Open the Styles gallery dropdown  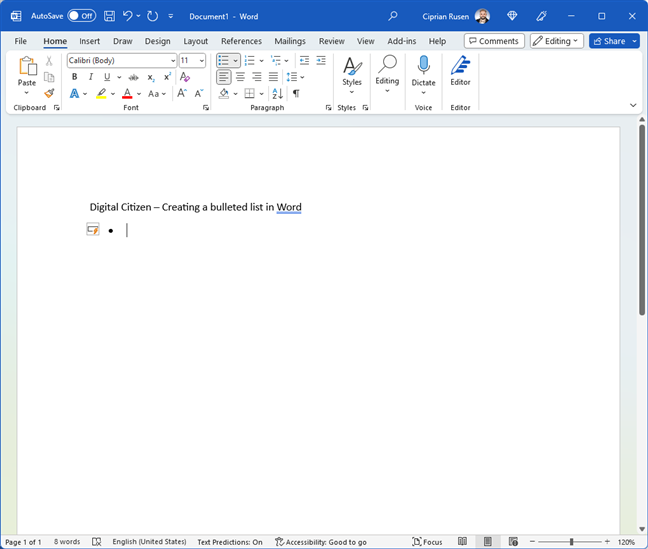tap(352, 74)
